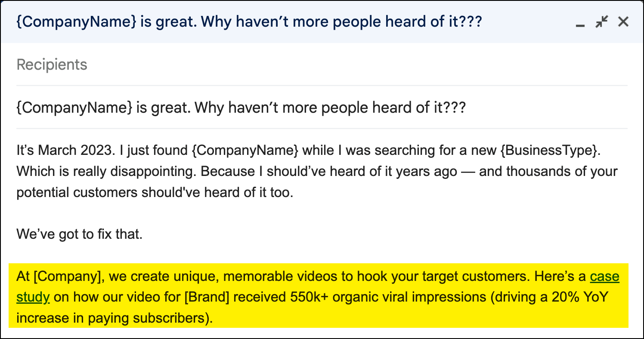Open the "case study" hyperlink

604,276
